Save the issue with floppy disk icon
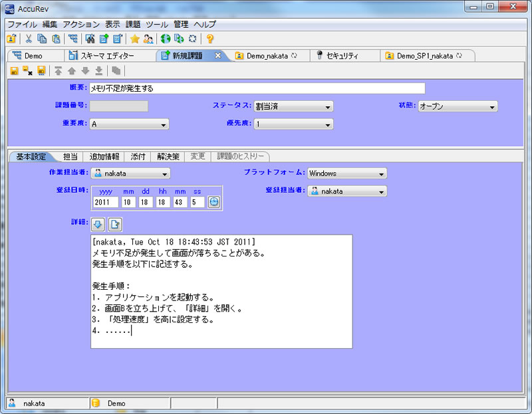 [14, 70]
